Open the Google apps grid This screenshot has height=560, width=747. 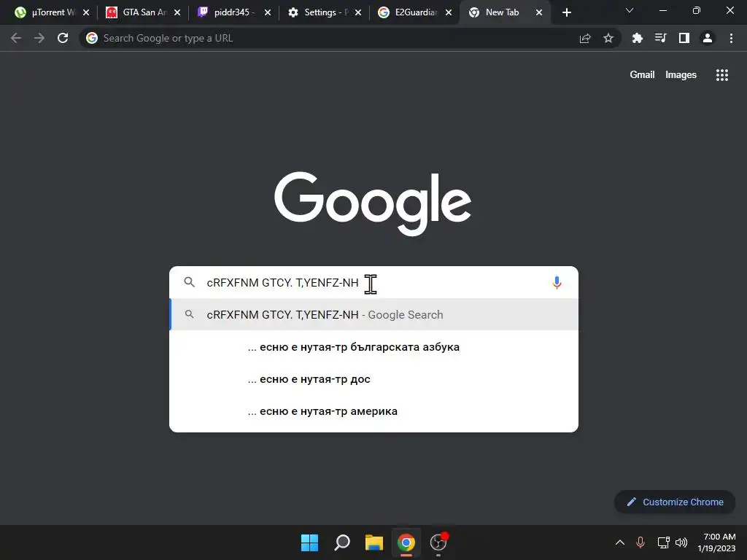(722, 75)
